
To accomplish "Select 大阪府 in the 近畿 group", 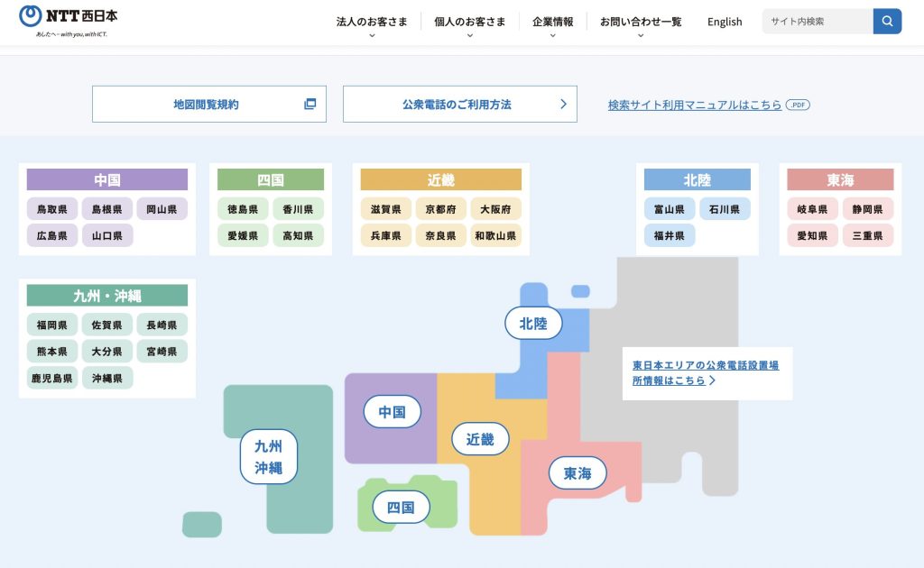I will (x=495, y=209).
